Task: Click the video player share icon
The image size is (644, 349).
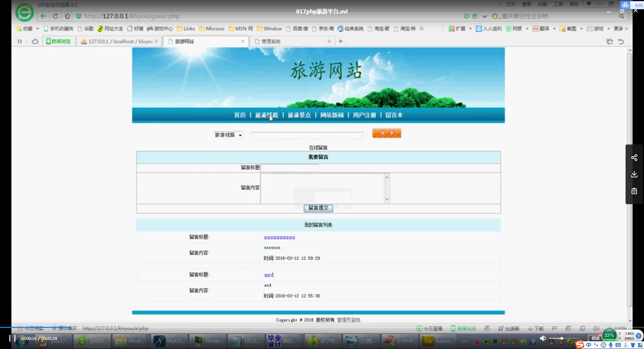Action: pyautogui.click(x=634, y=158)
